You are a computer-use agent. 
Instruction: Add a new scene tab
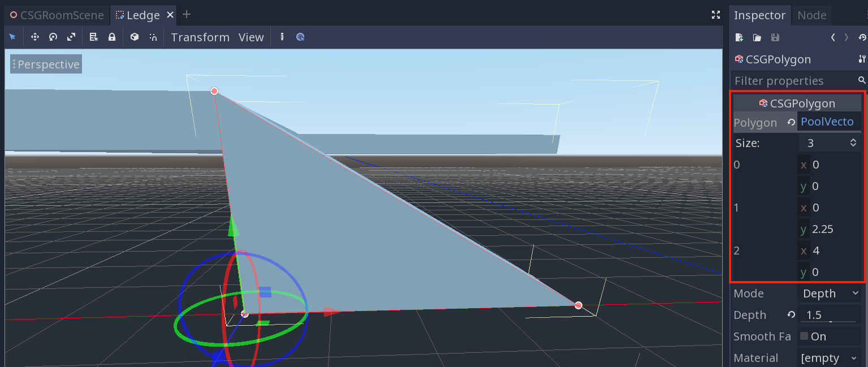tap(187, 15)
